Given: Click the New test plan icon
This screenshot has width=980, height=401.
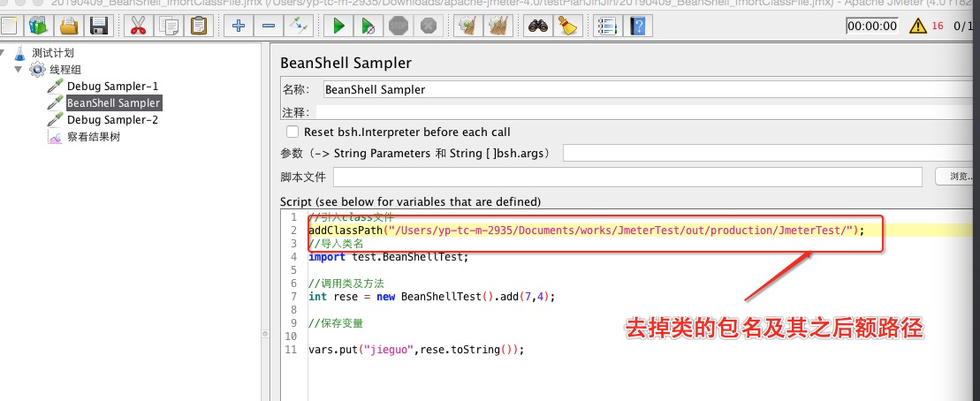Looking at the screenshot, I should click(x=10, y=26).
